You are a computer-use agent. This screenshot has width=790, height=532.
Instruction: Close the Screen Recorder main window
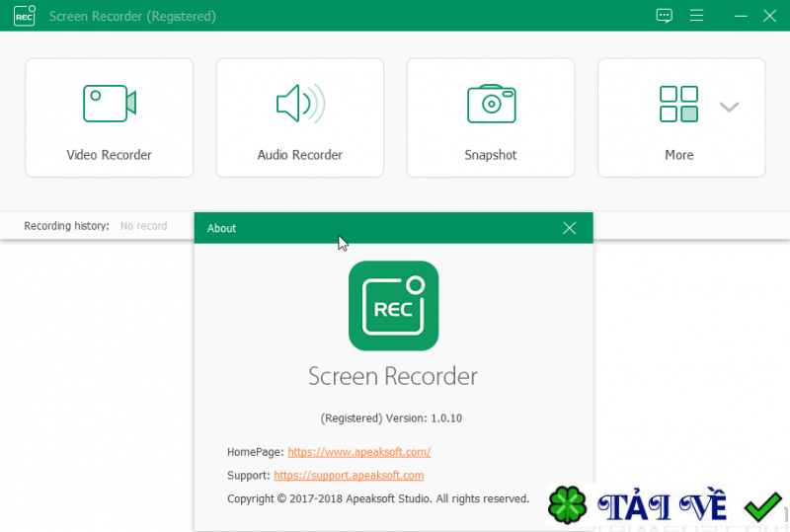pos(769,16)
